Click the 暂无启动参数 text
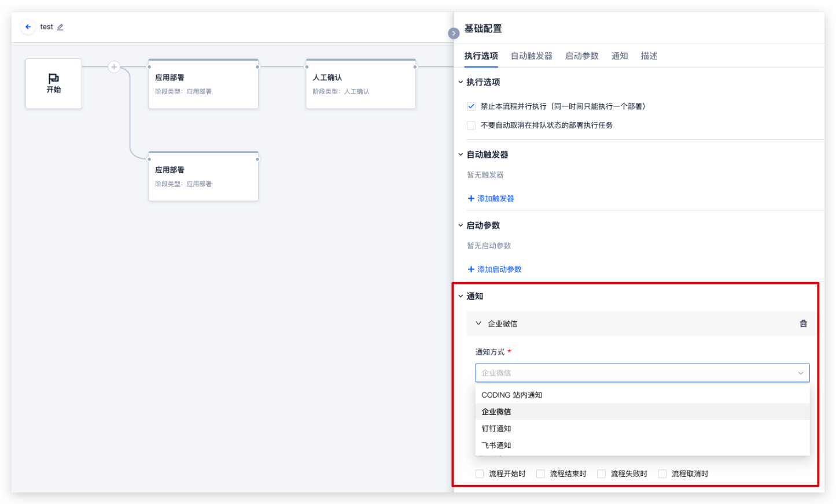Viewport: 836px width, 504px height. [489, 246]
